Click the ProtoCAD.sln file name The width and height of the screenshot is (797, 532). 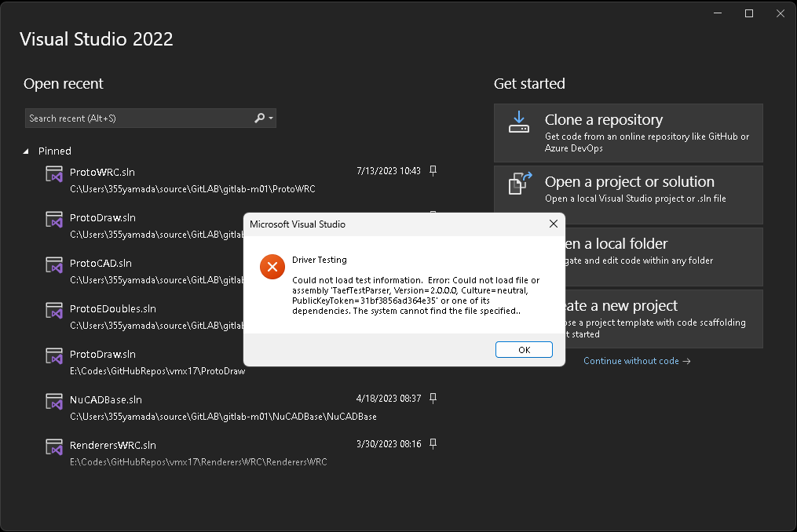click(101, 263)
